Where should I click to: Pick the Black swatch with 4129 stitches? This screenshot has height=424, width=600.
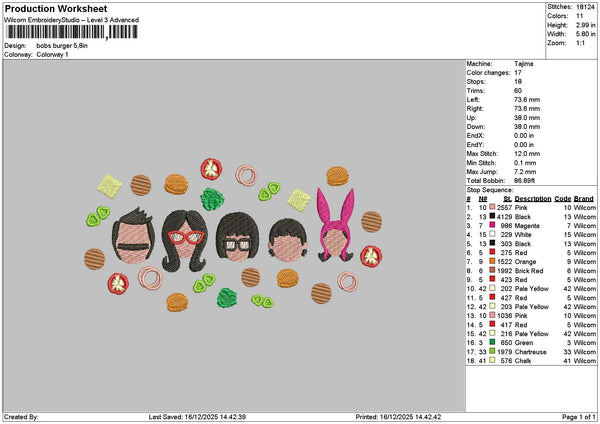tap(492, 216)
